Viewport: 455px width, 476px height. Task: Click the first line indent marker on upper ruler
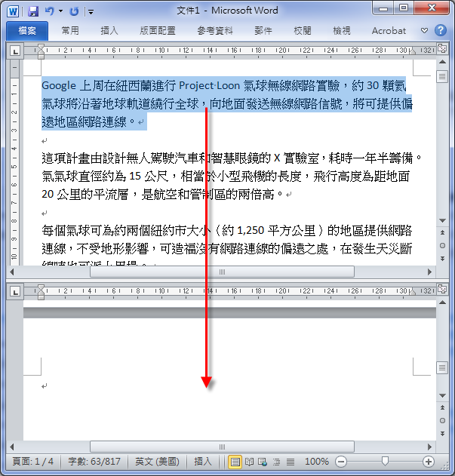click(x=41, y=47)
